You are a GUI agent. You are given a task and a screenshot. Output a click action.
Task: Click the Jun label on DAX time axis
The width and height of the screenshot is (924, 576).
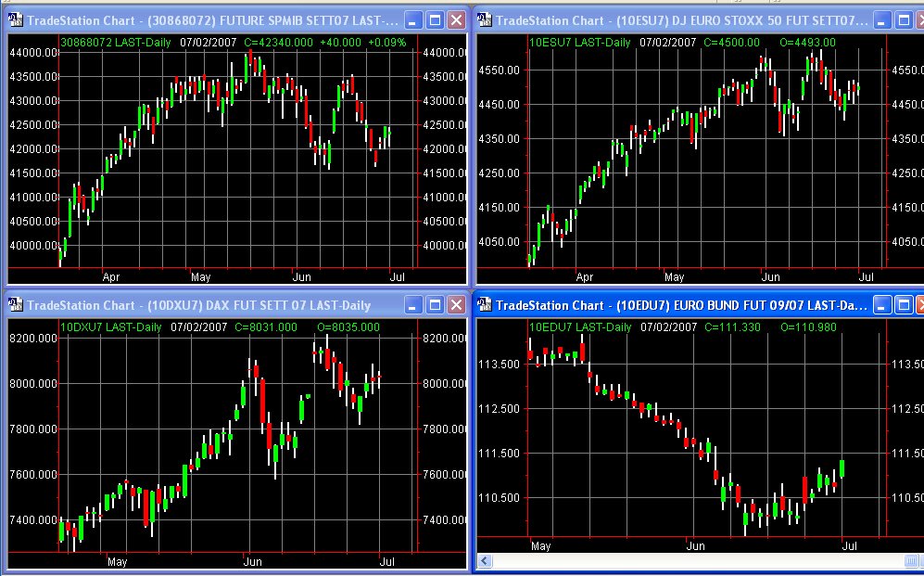pyautogui.click(x=252, y=562)
